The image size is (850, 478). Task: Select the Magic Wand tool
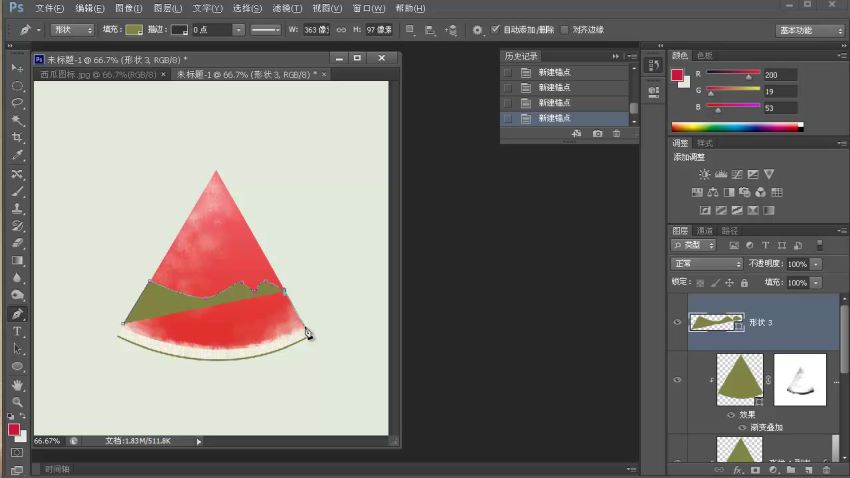tap(17, 120)
